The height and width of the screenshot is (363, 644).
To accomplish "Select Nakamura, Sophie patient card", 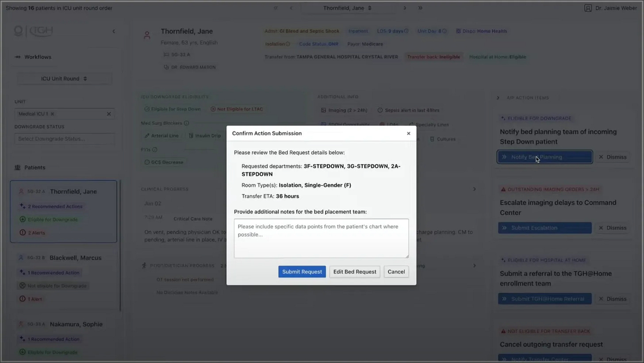I will pos(64,338).
